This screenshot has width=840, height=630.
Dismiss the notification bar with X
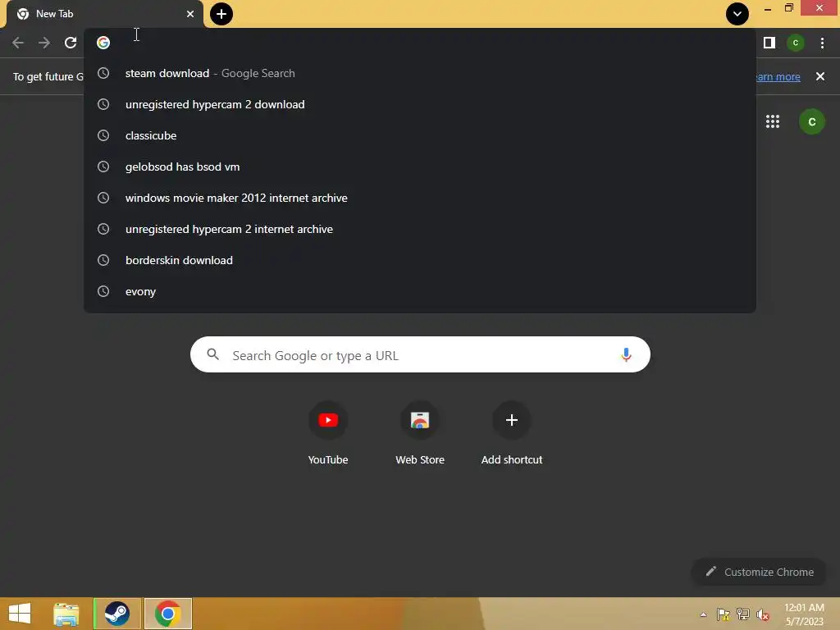(820, 76)
